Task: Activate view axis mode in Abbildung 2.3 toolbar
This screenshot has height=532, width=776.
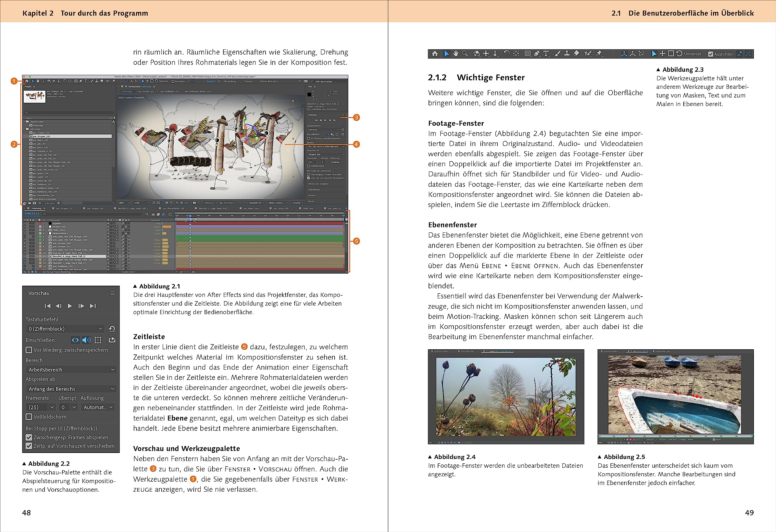Action: pos(641,54)
